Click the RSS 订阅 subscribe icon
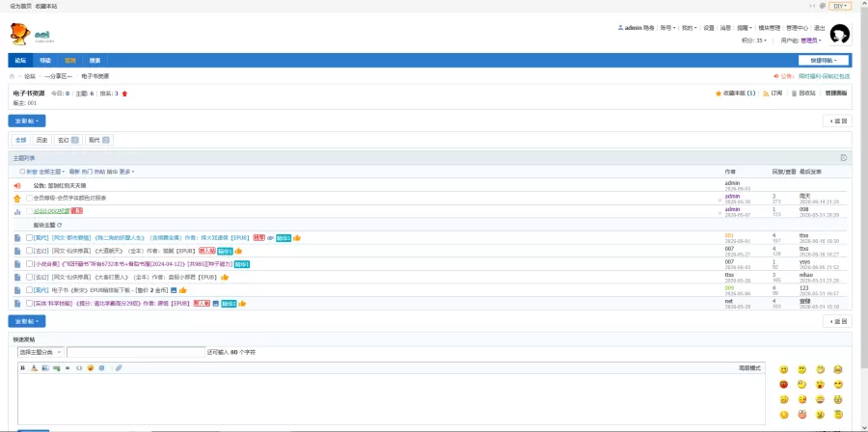This screenshot has width=868, height=432. tap(766, 94)
